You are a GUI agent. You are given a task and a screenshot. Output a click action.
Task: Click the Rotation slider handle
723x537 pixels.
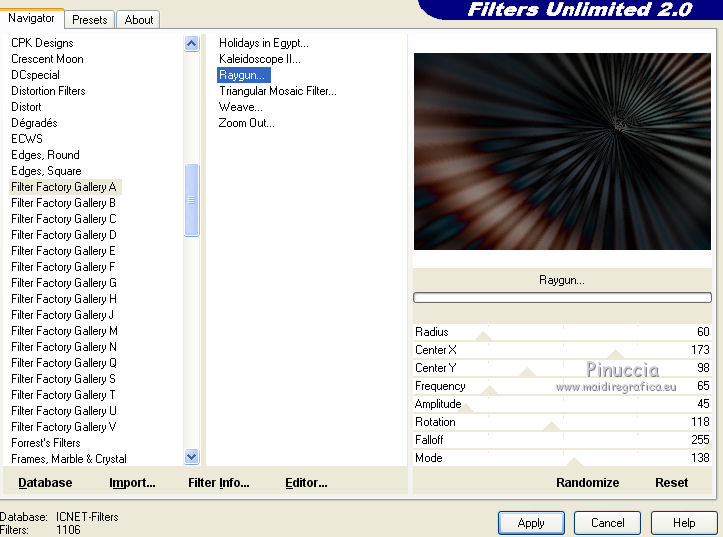(551, 426)
